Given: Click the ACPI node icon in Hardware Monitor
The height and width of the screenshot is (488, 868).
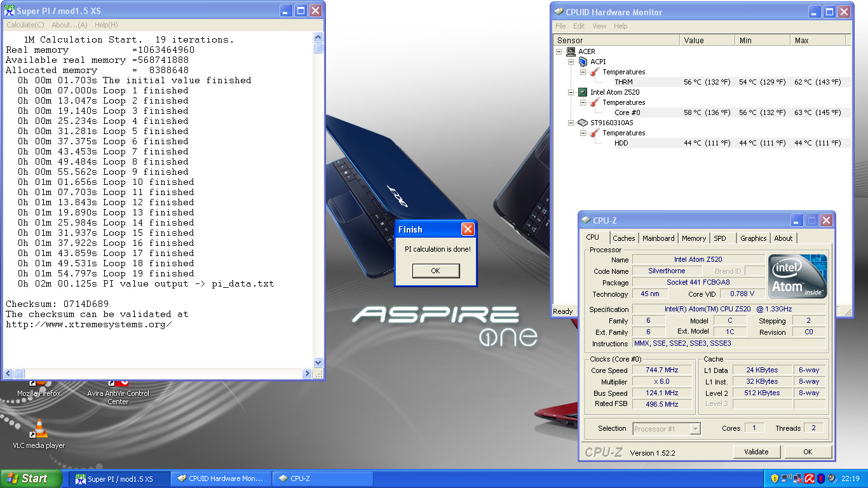Looking at the screenshot, I should (583, 62).
